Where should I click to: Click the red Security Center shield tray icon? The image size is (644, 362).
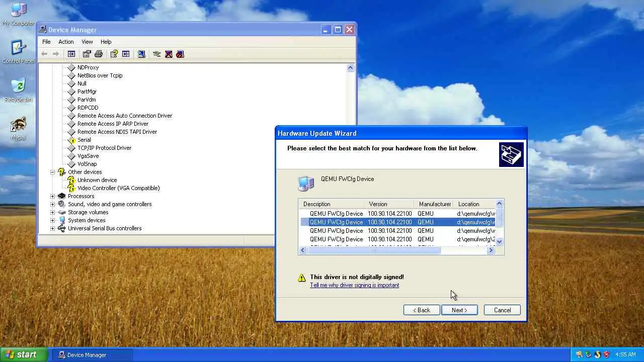[x=606, y=354]
